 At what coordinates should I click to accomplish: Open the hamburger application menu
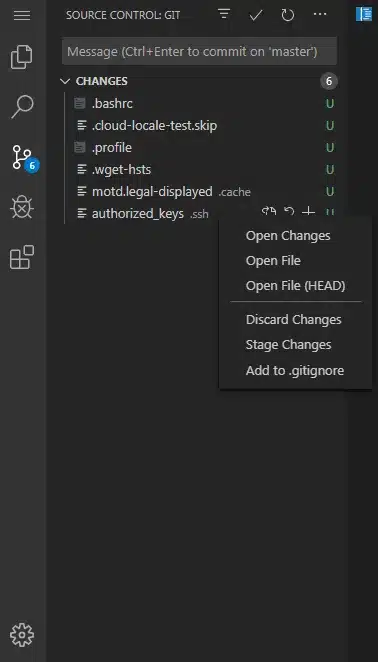(22, 16)
